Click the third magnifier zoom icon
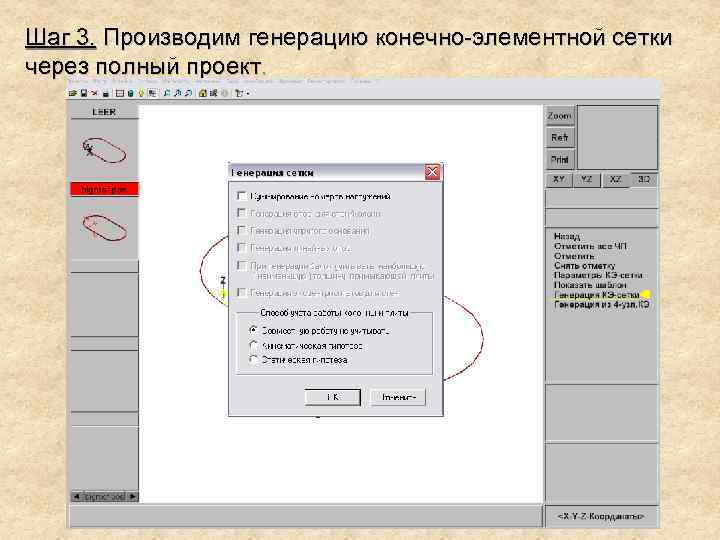This screenshot has width=720, height=540. tap(188, 93)
